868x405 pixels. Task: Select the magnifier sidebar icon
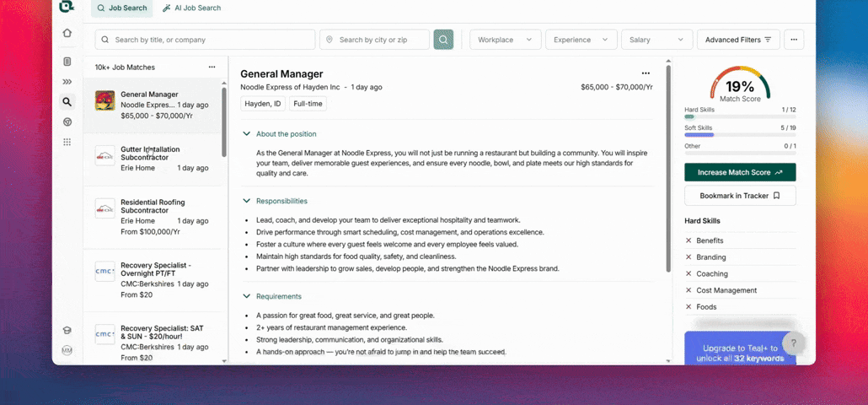[x=67, y=102]
